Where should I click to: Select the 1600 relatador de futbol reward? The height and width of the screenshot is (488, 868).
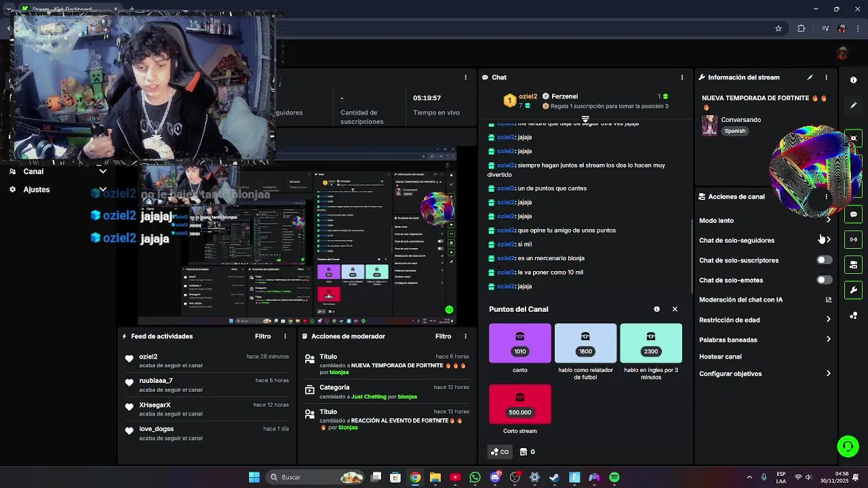tap(585, 343)
